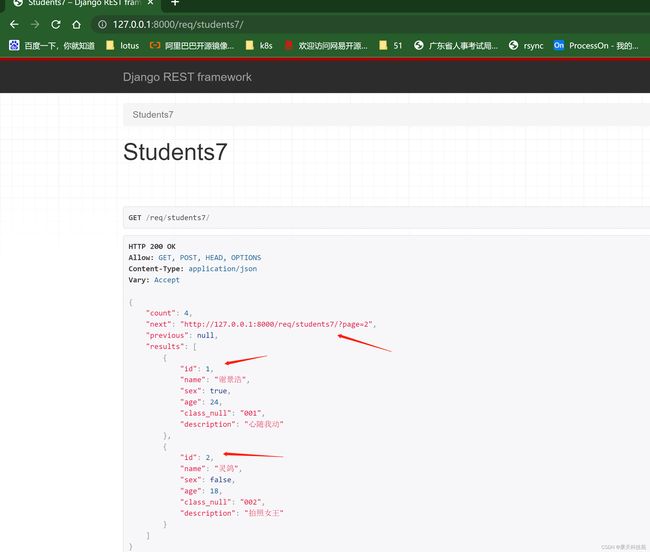
Task: Click the Students7 page heading
Action: point(175,152)
